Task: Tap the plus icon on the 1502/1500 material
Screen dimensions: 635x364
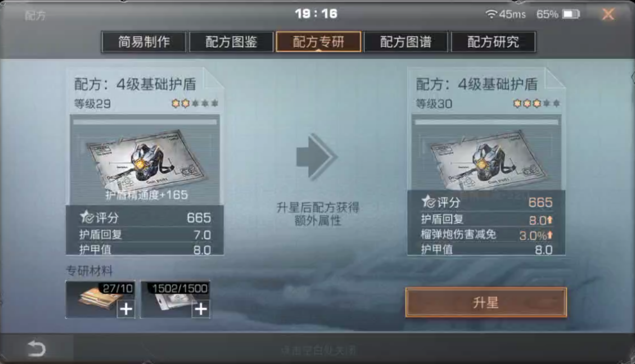Action: coord(201,309)
